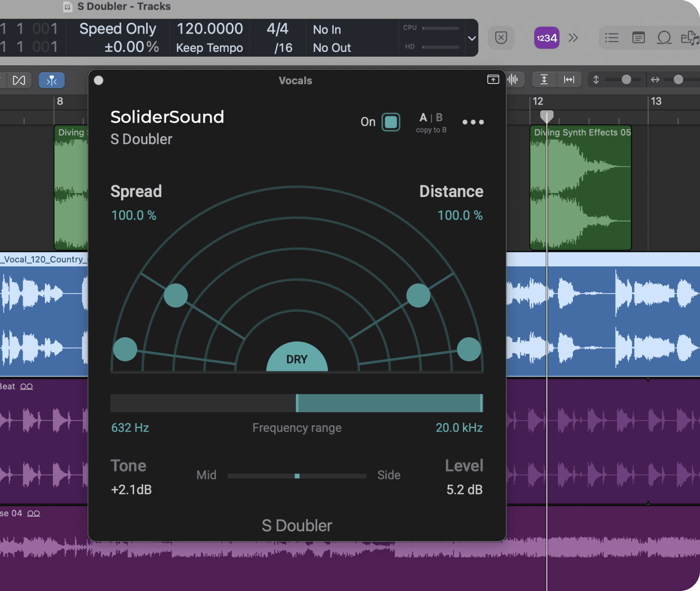This screenshot has height=591, width=700.
Task: Switch to setting B in A|B compare
Action: (438, 117)
